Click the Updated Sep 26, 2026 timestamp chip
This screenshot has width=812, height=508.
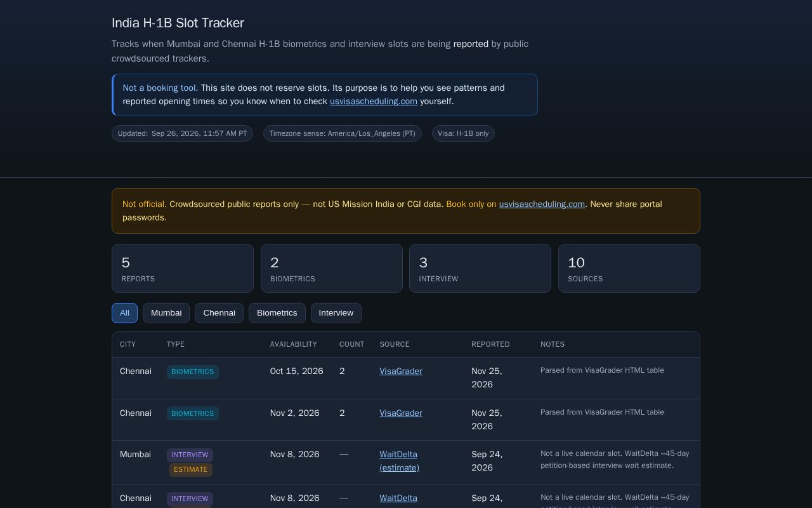pyautogui.click(x=183, y=133)
